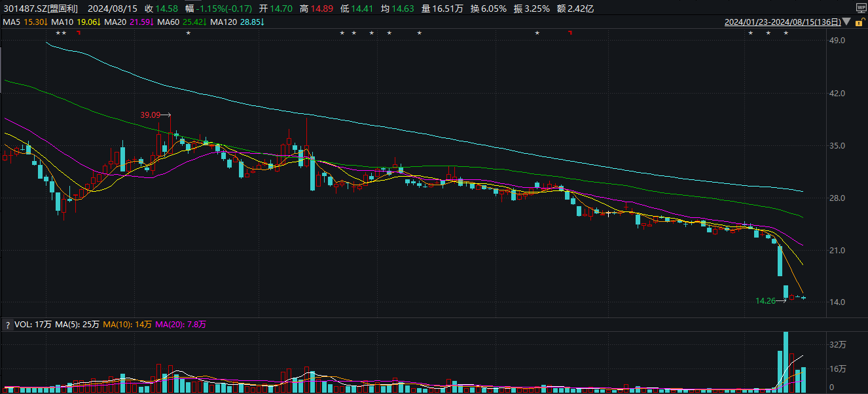Open the date range dropdown triangle
Image resolution: width=868 pixels, height=394 pixels.
pyautogui.click(x=846, y=22)
